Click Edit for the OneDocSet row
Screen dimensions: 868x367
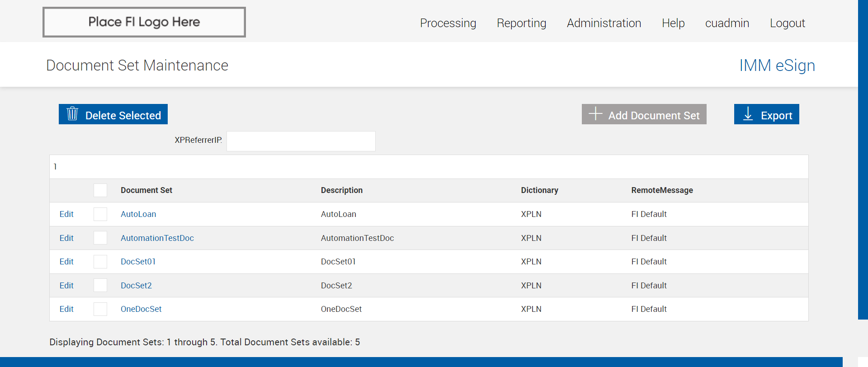tap(66, 309)
